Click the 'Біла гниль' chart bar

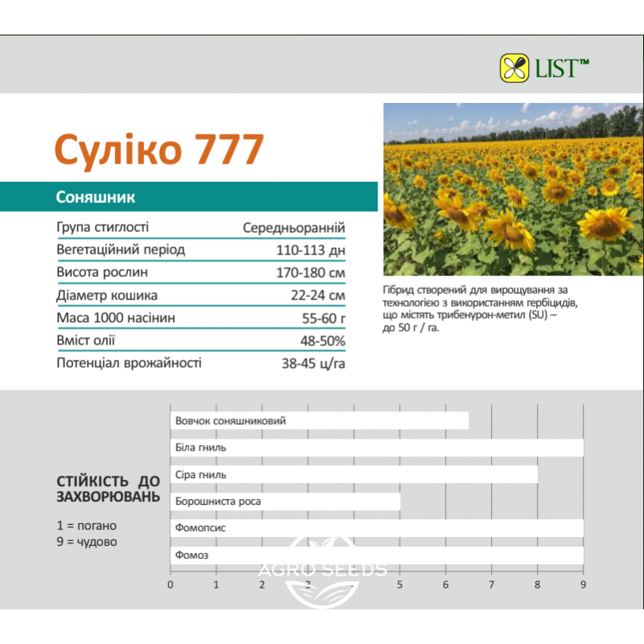[377, 448]
